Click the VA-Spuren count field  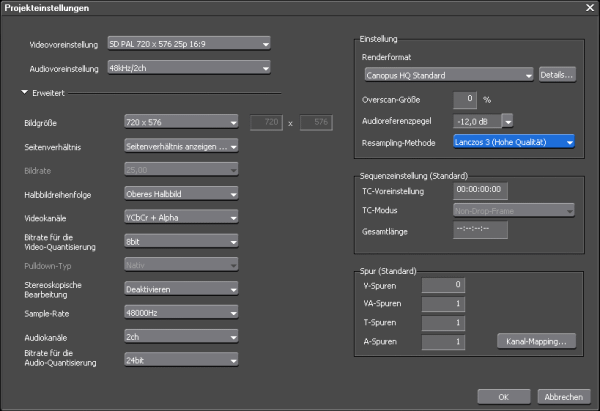(x=443, y=303)
